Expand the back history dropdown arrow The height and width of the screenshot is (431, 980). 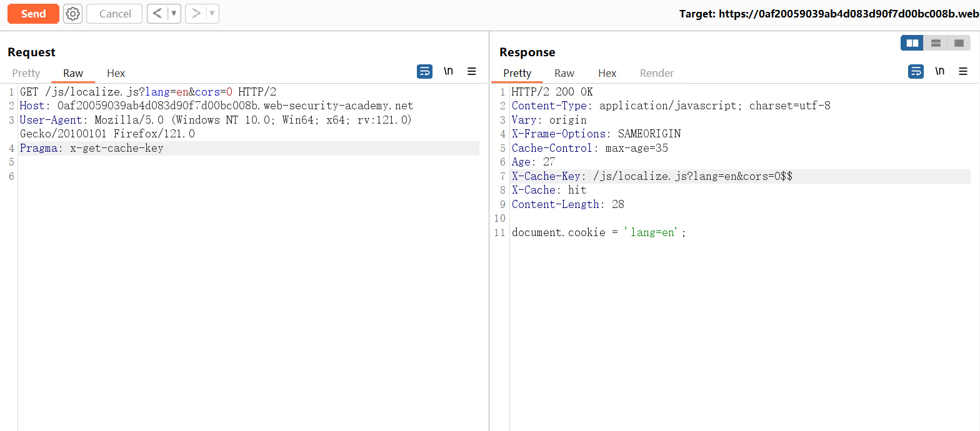[174, 14]
